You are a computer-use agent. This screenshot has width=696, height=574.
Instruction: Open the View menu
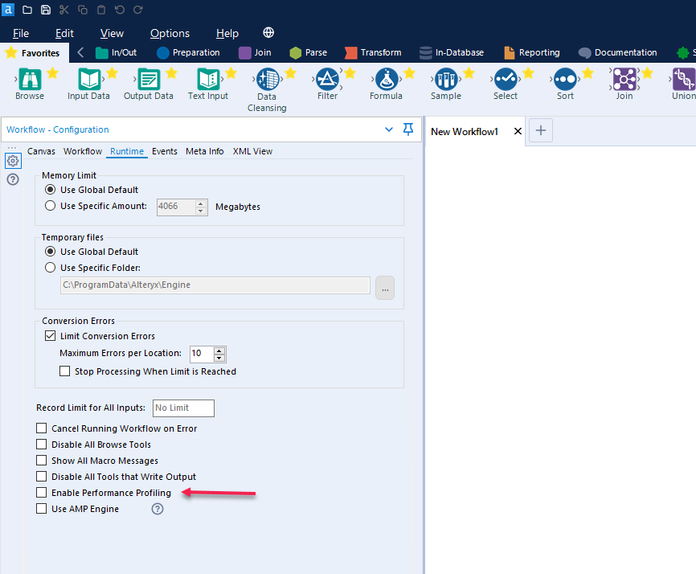[112, 33]
